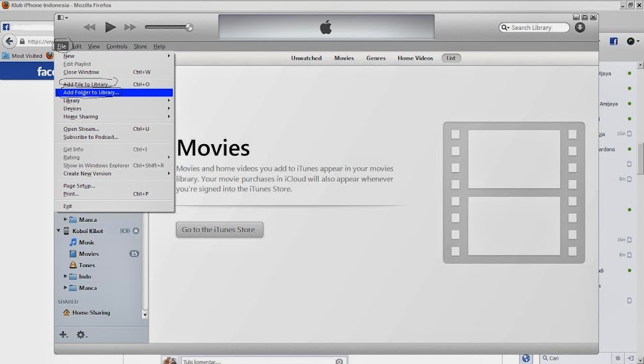Collapse the Koboi Kibot device
The height and width of the screenshot is (364, 644).
click(x=58, y=231)
